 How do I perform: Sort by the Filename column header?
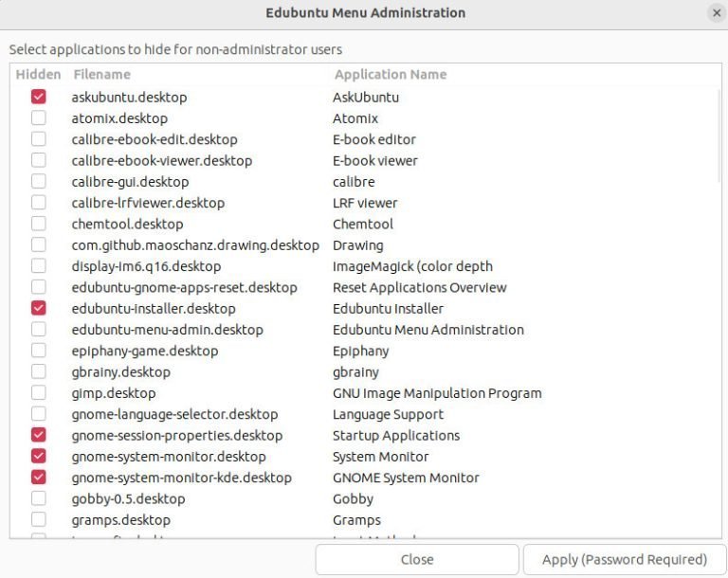(x=101, y=74)
